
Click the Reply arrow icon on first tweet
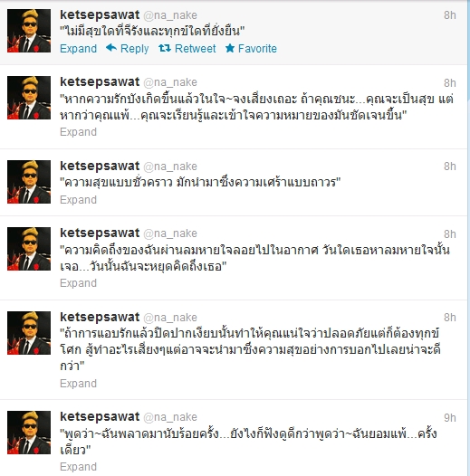111,48
